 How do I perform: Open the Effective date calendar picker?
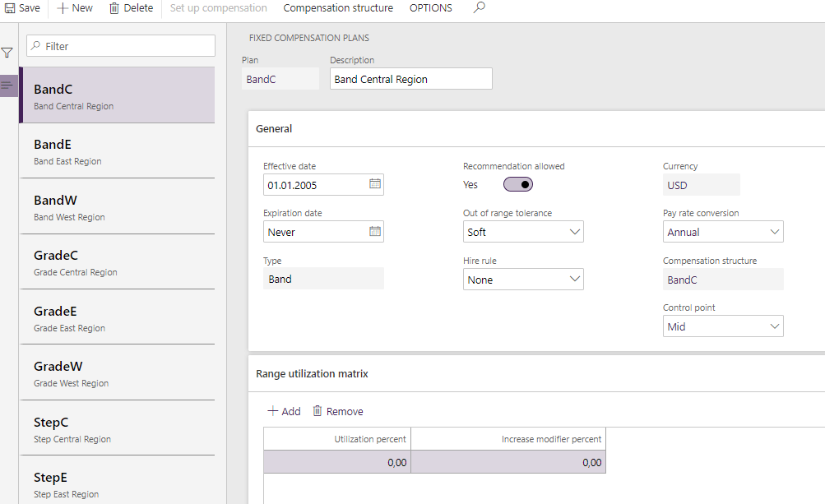[375, 184]
